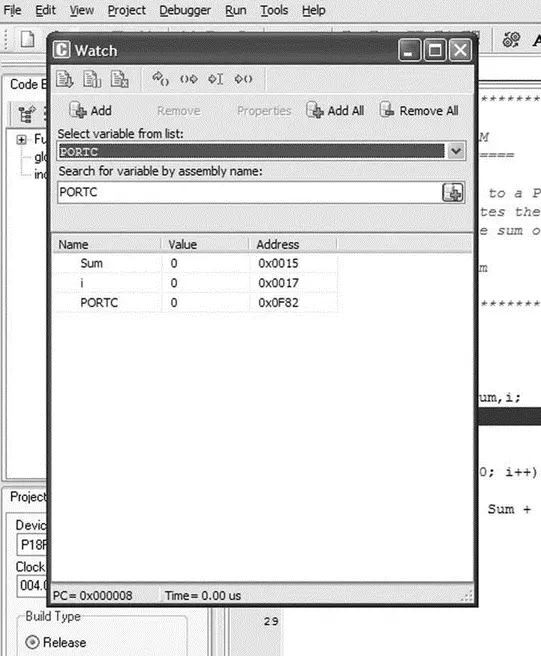Click the Name column header
Viewport: 541px width, 656px height.
pyautogui.click(x=107, y=245)
